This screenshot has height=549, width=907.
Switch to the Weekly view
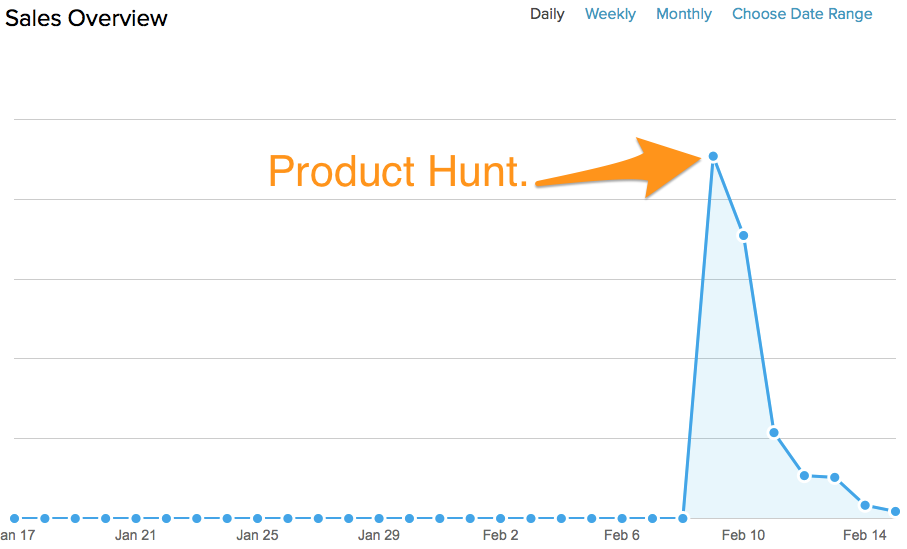pos(610,14)
